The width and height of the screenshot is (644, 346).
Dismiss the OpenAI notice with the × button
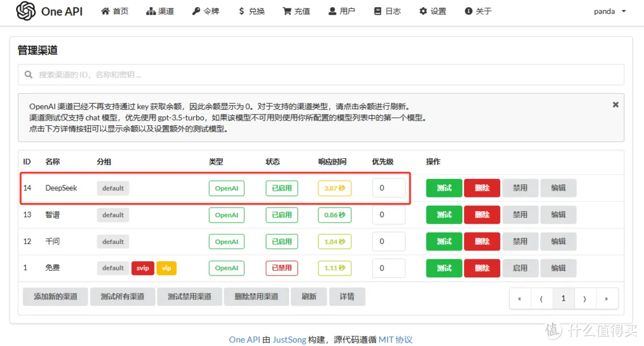[x=615, y=104]
